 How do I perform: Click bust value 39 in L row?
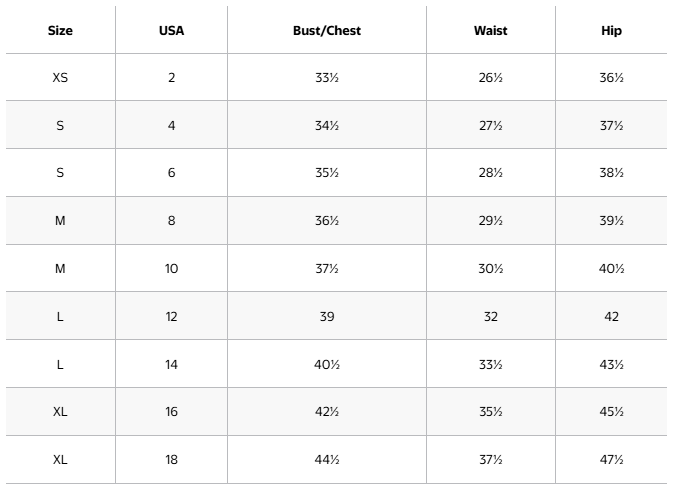coord(327,316)
